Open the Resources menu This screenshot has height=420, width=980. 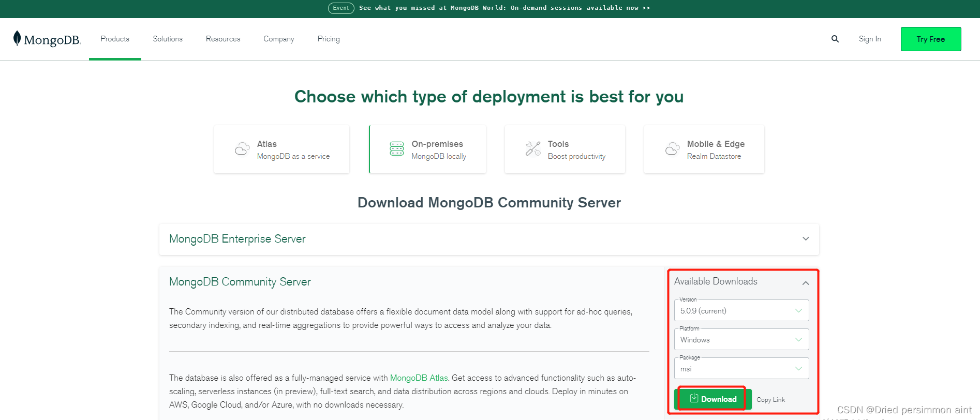[x=223, y=39]
